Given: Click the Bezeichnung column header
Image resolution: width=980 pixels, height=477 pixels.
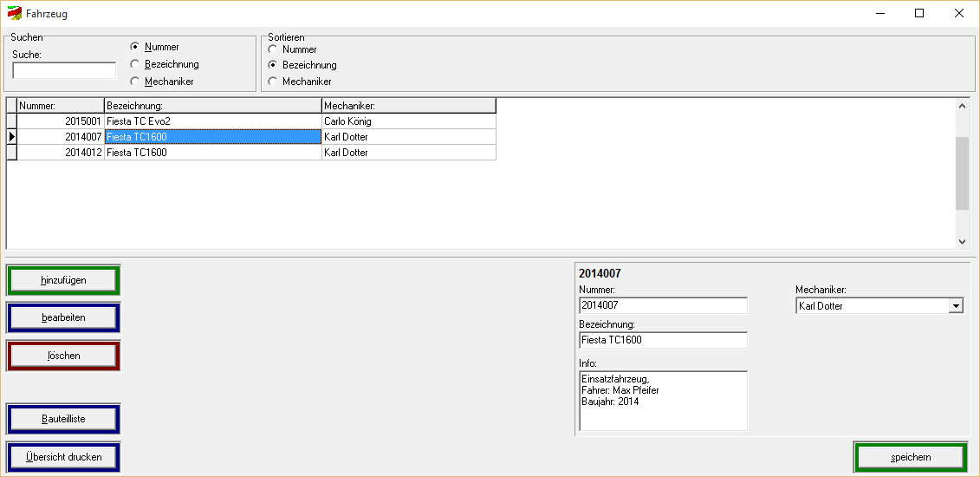Looking at the screenshot, I should [x=213, y=106].
